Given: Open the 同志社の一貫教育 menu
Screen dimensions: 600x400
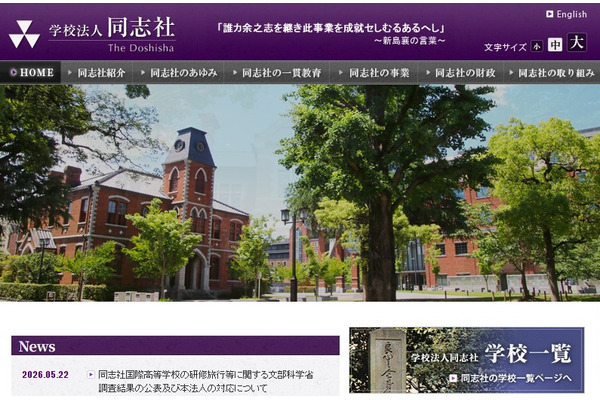Looking at the screenshot, I should click(x=277, y=72).
